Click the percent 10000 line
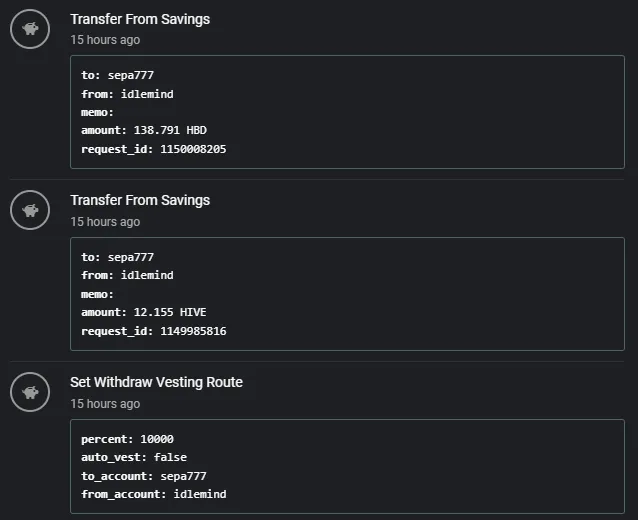The width and height of the screenshot is (638, 520). click(127, 439)
